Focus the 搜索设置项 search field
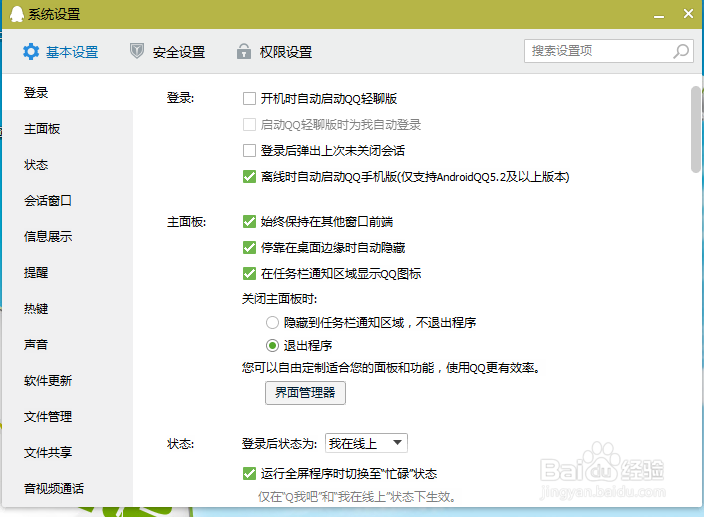Image resolution: width=704 pixels, height=517 pixels. coord(609,51)
